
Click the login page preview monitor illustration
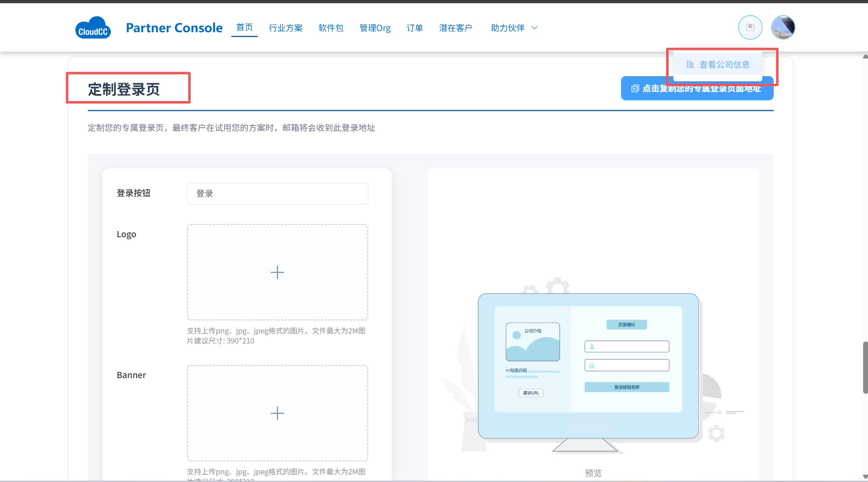coord(588,366)
